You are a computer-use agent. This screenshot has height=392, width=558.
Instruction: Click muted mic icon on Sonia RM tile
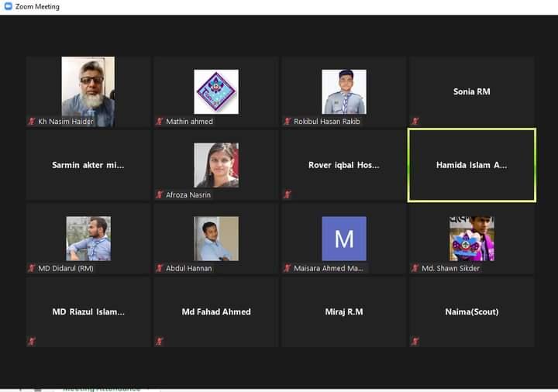click(415, 122)
